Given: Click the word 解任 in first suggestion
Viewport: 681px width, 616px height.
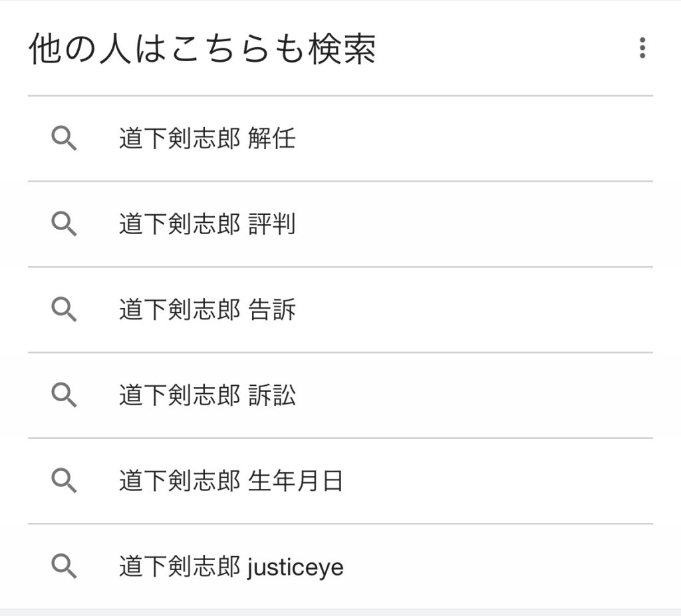Looking at the screenshot, I should coord(272,139).
